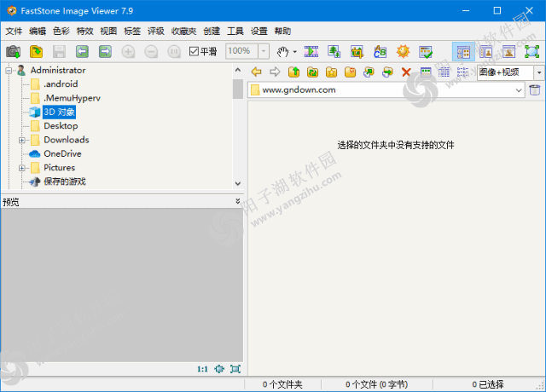Click the zoom out minus icon

(151, 52)
